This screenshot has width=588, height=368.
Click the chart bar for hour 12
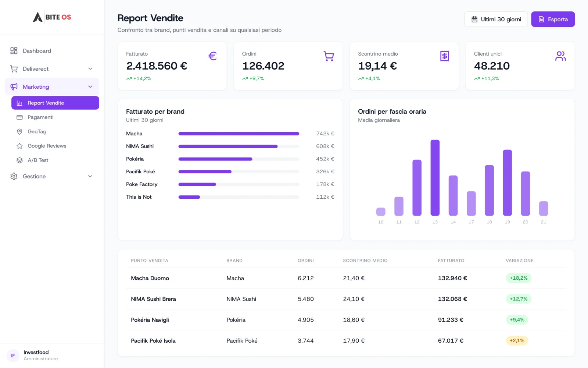pyautogui.click(x=417, y=188)
